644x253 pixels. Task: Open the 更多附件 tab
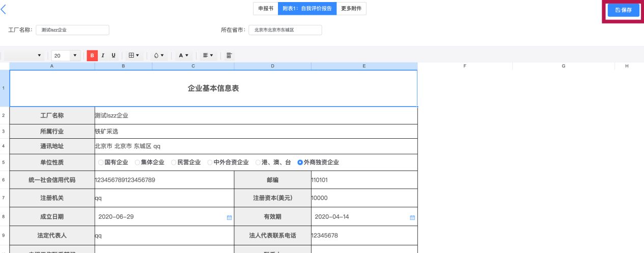click(351, 9)
